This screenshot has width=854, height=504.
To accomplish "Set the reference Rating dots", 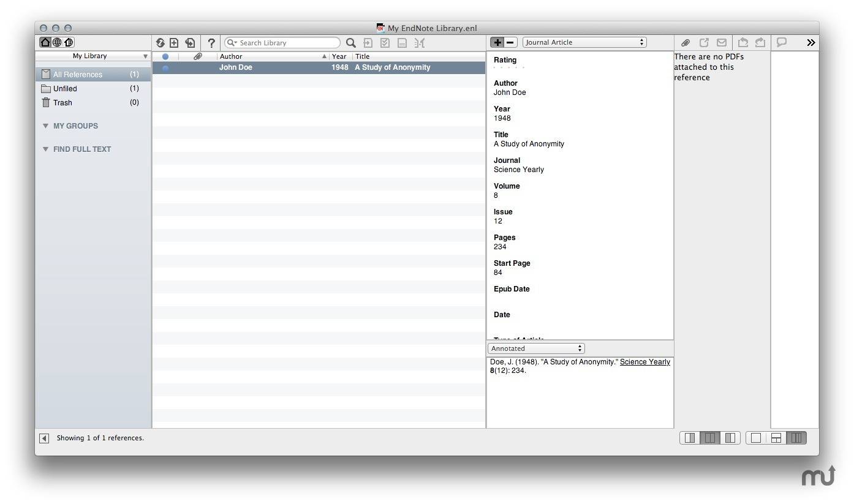I will pyautogui.click(x=509, y=67).
